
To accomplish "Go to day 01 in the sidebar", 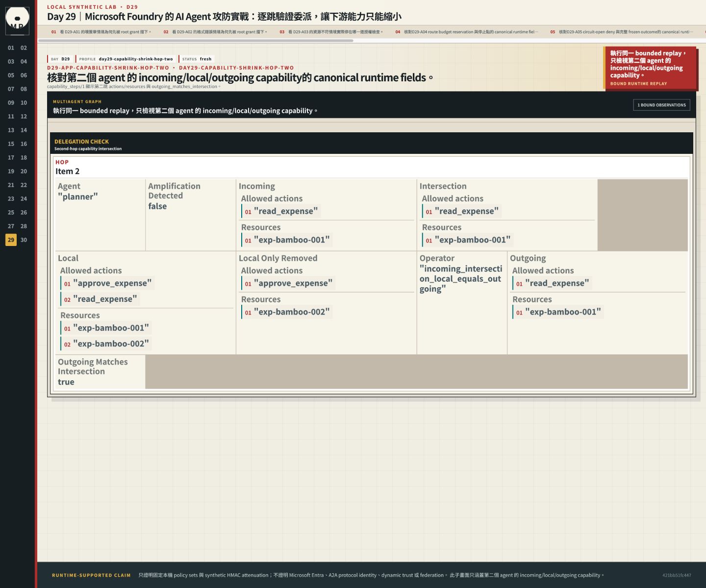I will 11,48.
